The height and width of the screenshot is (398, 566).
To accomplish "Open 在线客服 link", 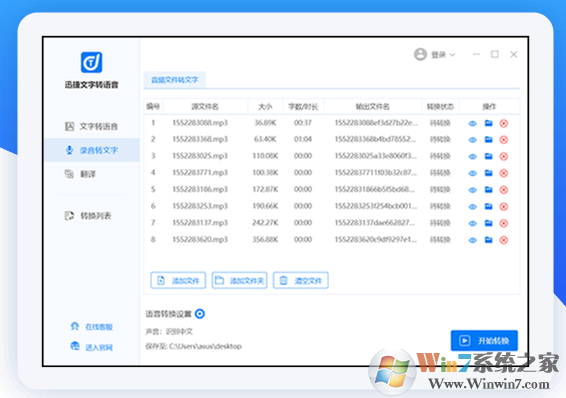I will (92, 327).
